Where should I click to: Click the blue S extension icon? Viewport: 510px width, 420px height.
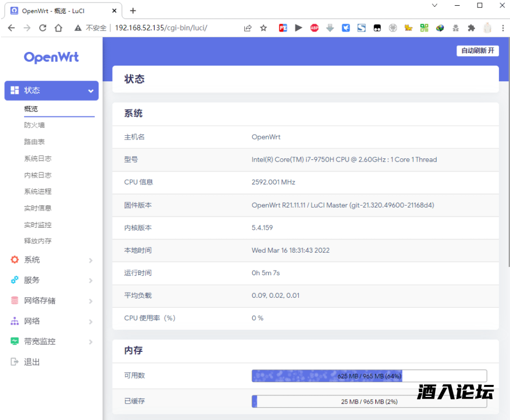[x=361, y=28]
